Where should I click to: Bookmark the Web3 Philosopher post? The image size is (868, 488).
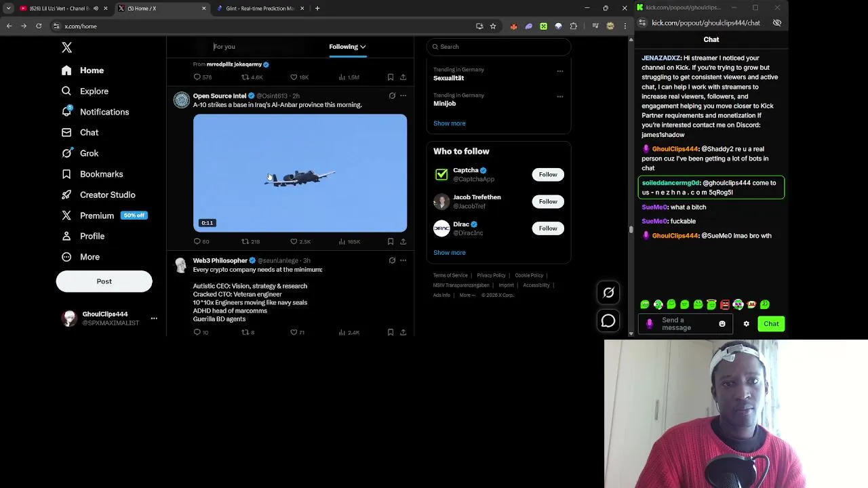point(391,332)
